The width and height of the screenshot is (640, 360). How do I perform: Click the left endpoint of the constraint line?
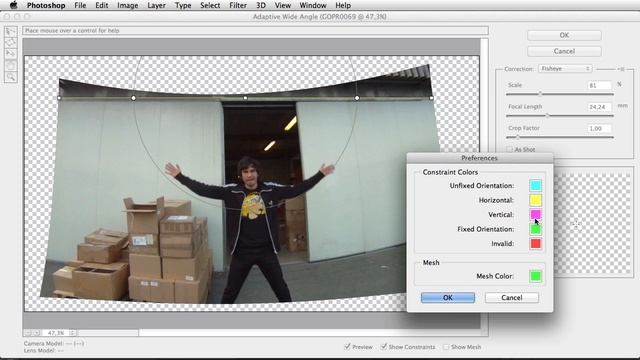click(60, 98)
